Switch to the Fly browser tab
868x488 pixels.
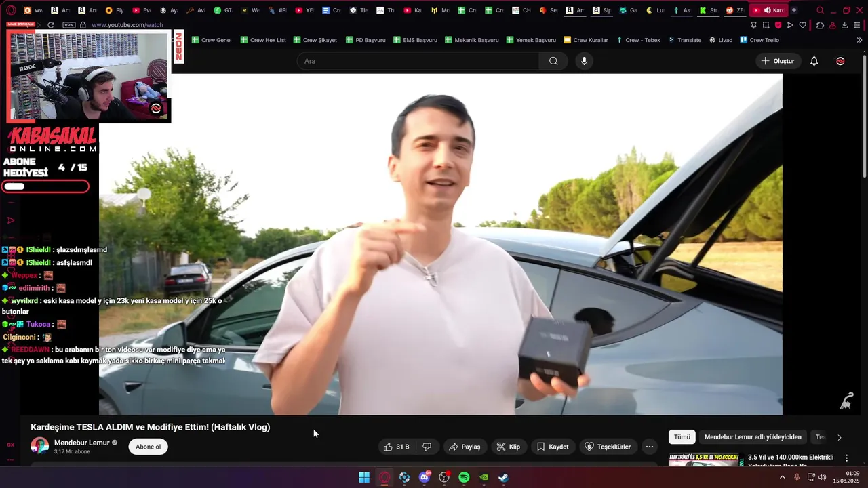click(115, 10)
